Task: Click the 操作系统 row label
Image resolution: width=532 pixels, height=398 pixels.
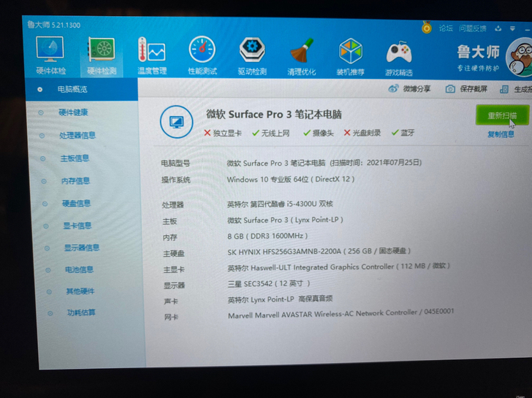Action: (x=175, y=180)
